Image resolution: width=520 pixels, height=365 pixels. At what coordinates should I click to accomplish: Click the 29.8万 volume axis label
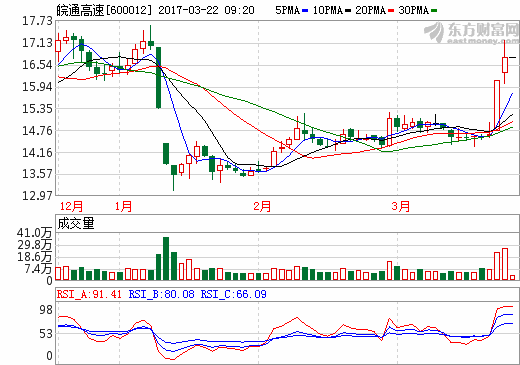[x=35, y=245]
